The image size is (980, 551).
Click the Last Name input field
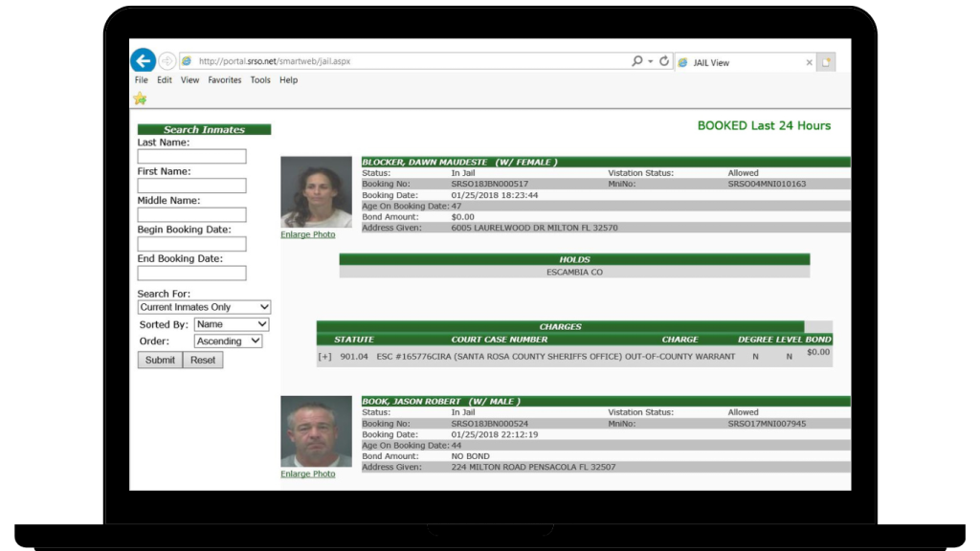pyautogui.click(x=190, y=156)
